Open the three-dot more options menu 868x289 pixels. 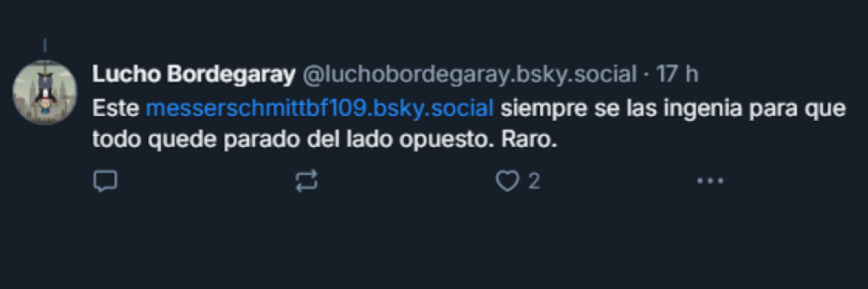710,181
